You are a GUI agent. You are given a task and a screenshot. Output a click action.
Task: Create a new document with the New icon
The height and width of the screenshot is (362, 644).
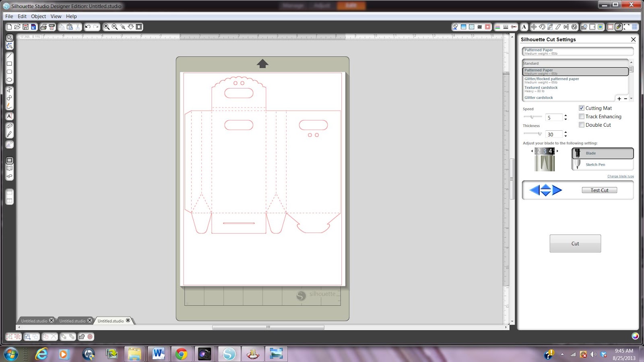point(9,27)
